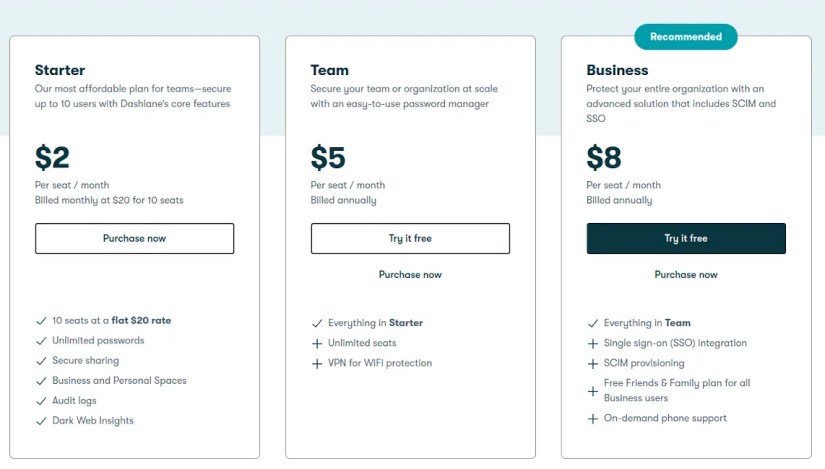
Task: Open Purchase now link under Business plan
Action: pos(686,274)
